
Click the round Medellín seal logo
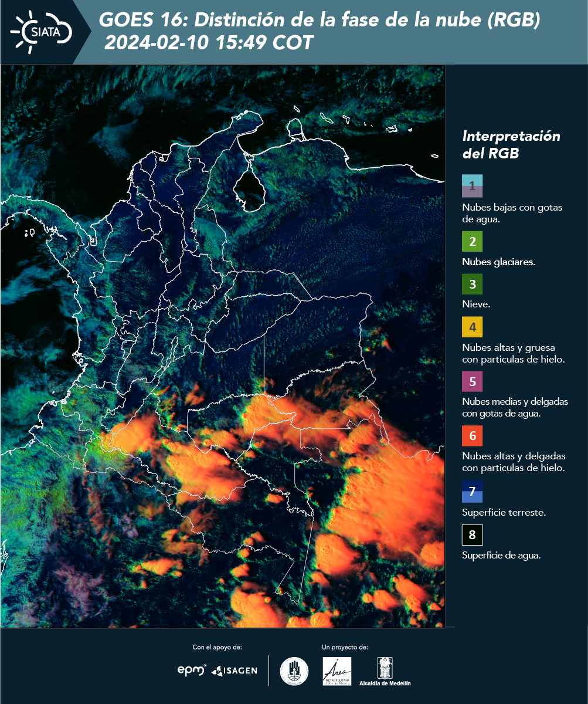[294, 671]
